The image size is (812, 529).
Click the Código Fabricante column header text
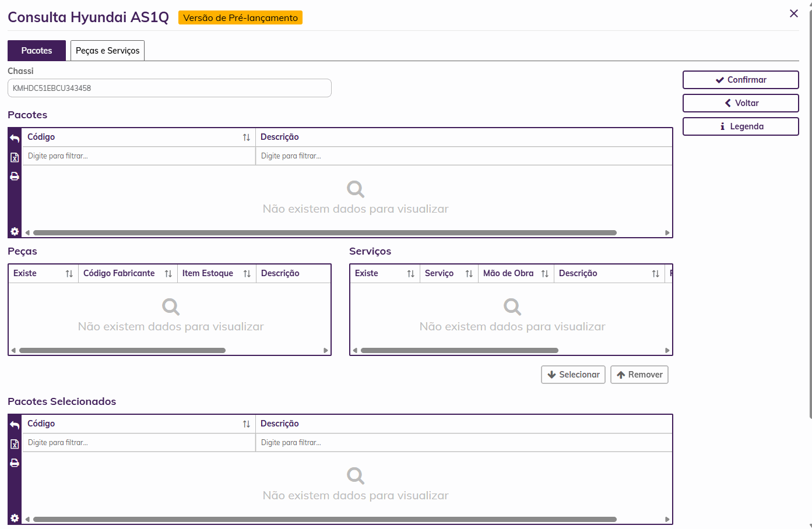[x=119, y=274]
